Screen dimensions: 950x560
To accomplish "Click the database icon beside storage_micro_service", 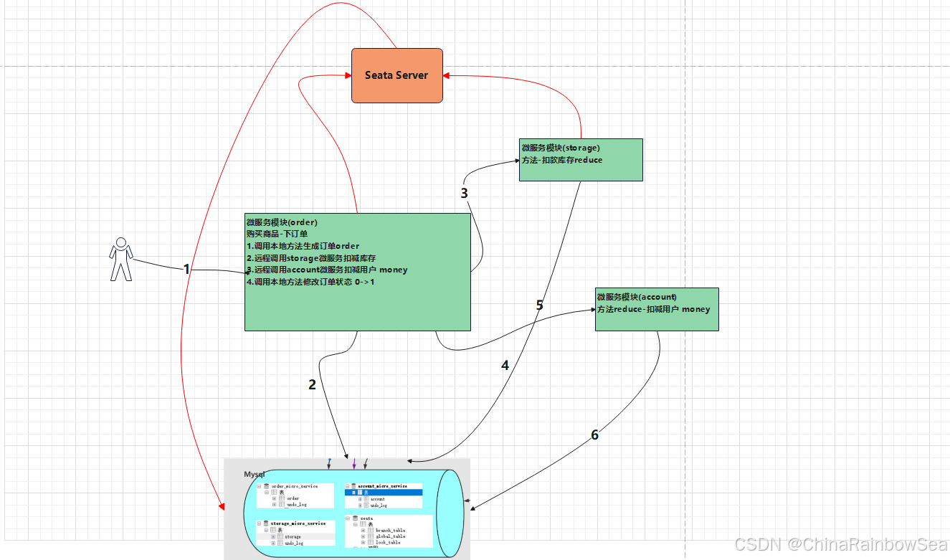I will pos(266,523).
